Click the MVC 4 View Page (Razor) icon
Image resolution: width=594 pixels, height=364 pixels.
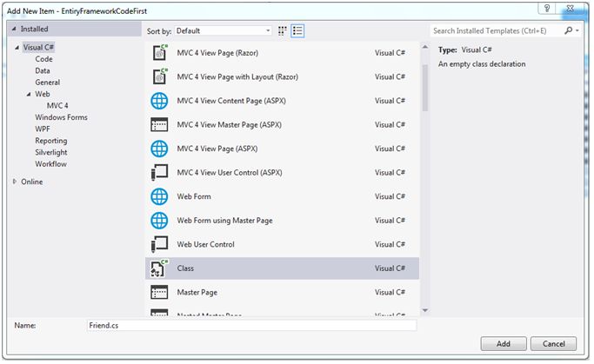(160, 52)
